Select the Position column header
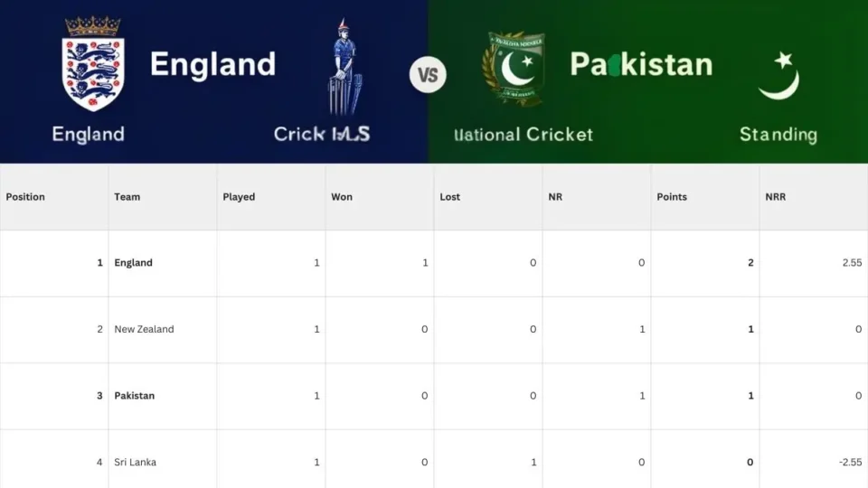This screenshot has width=868, height=488. [25, 197]
